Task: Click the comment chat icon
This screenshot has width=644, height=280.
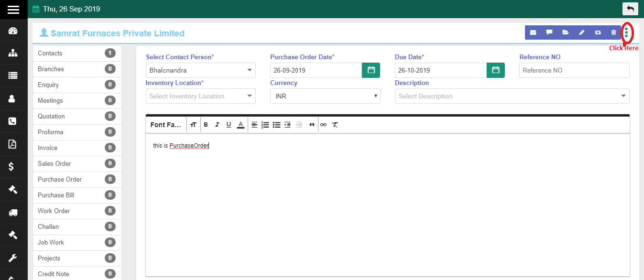Action: tap(549, 32)
